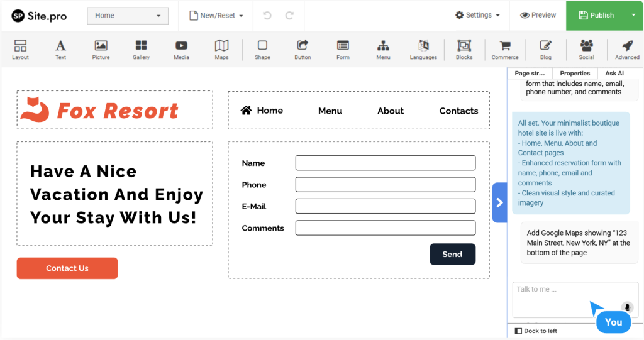Toggle Dock to left for the panel

click(536, 331)
